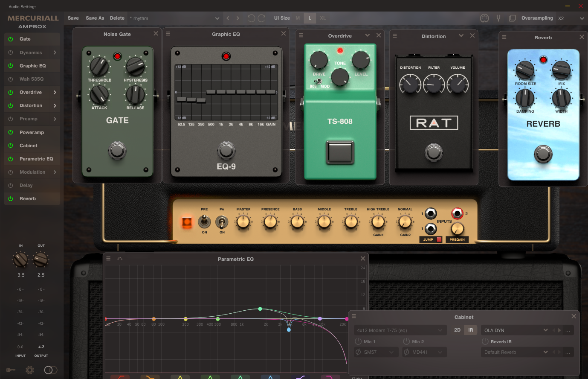
Task: Select Parametric EQ in the sidebar
Action: [36, 159]
